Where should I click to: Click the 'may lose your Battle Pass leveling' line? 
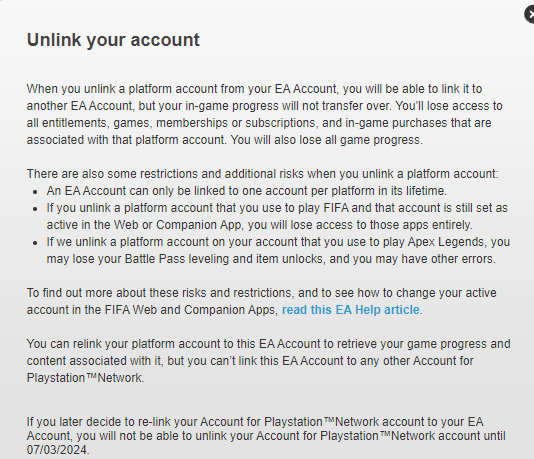point(271,259)
